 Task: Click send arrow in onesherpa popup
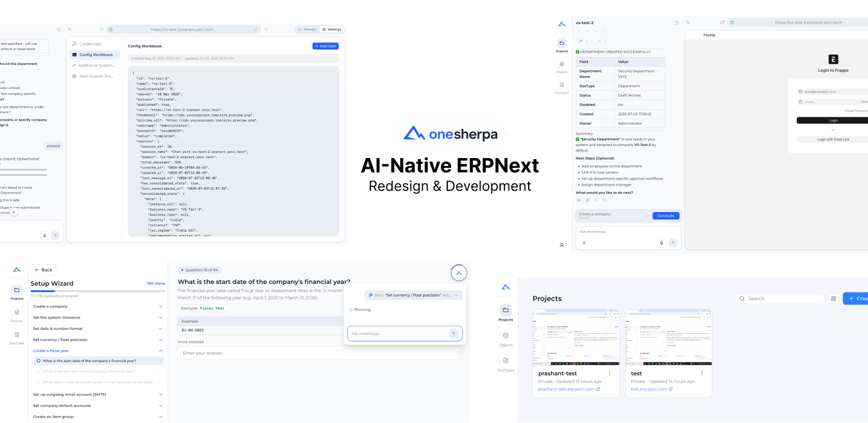click(x=454, y=333)
